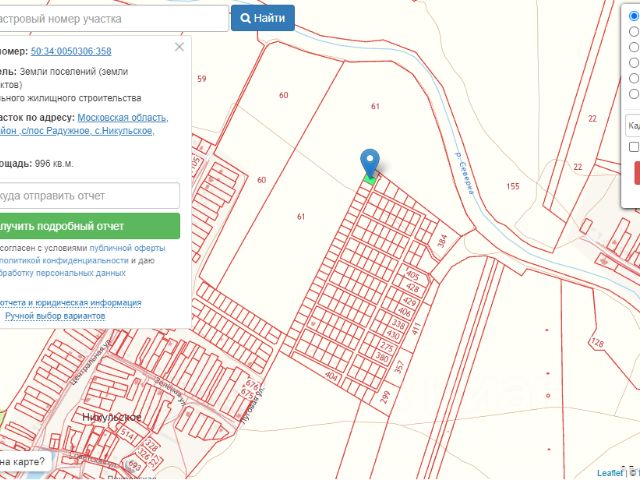Open the Leaflet attribution link

coord(609,472)
